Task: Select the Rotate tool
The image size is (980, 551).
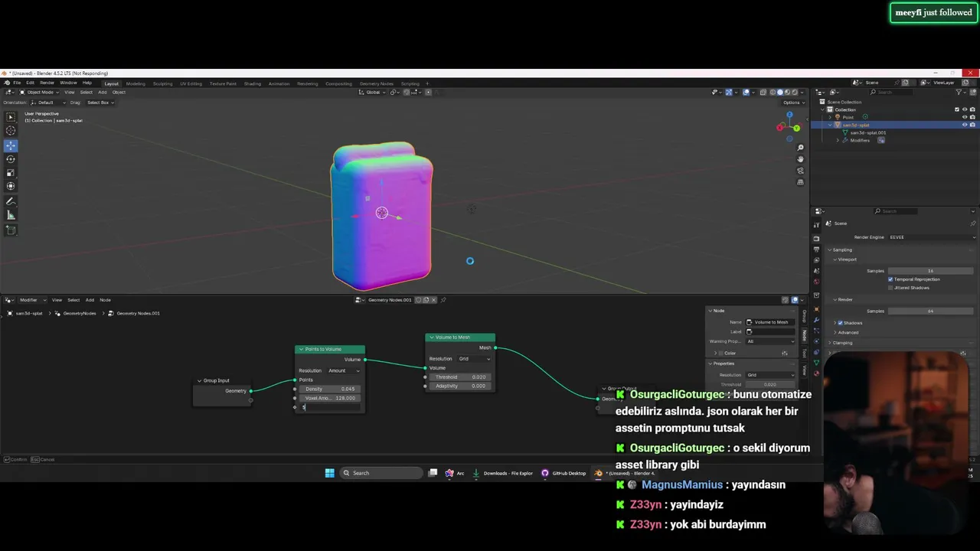Action: 11,158
